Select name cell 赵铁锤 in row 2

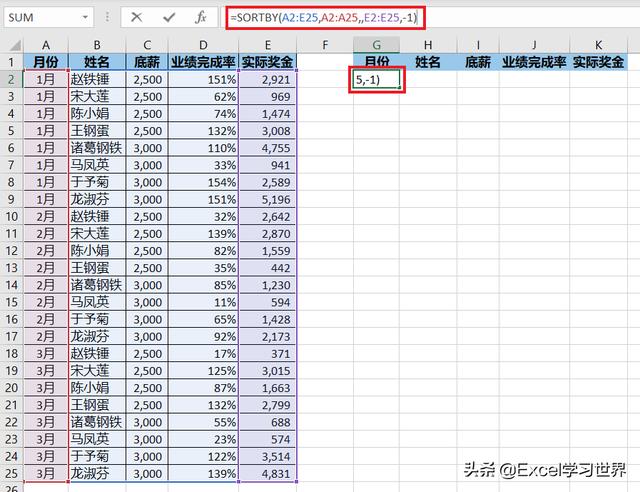pos(97,79)
